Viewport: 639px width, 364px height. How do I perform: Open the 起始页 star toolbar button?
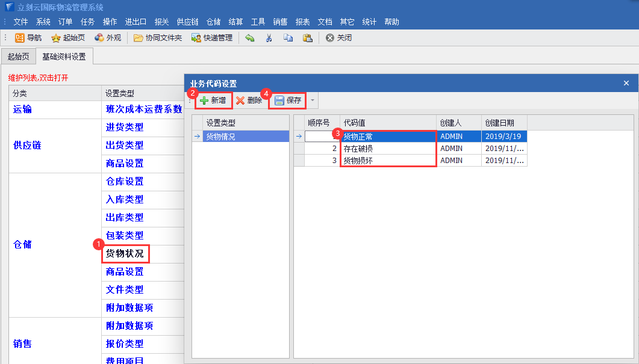point(67,38)
